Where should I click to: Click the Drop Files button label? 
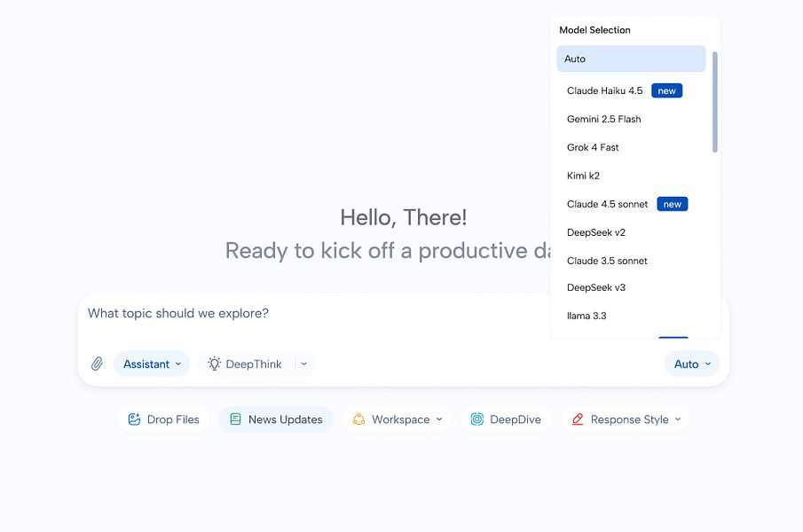173,419
